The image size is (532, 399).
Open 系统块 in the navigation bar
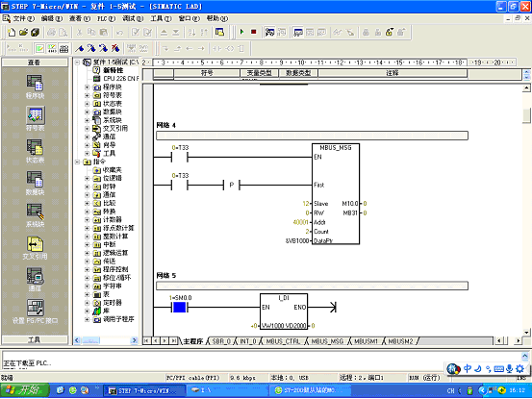[x=35, y=215]
